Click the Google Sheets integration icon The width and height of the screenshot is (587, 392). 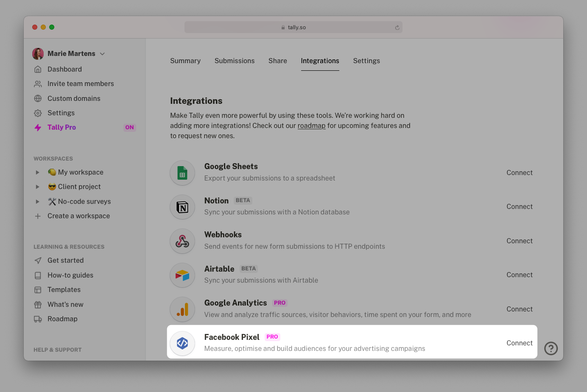[x=182, y=173]
